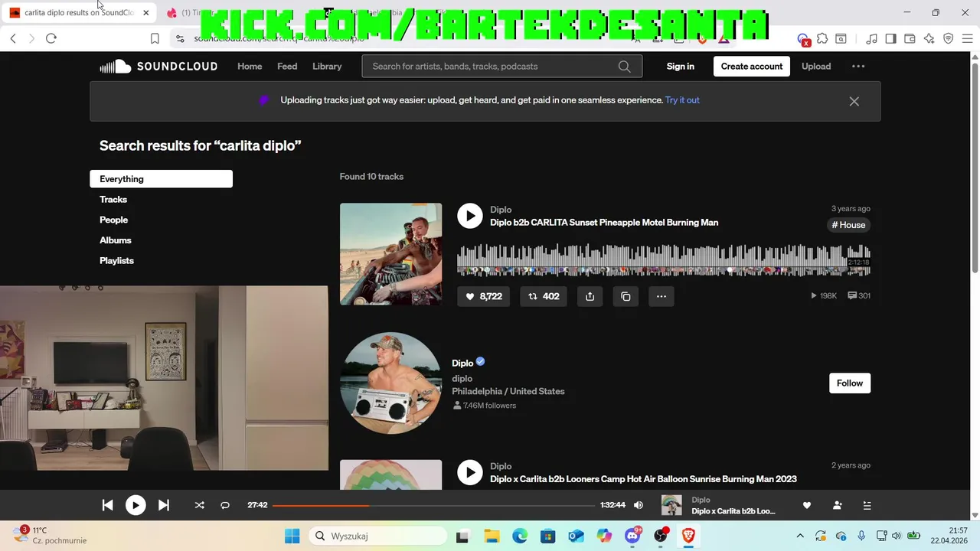The height and width of the screenshot is (551, 980).
Task: Open the Pineapple Motel track artwork
Action: point(390,254)
